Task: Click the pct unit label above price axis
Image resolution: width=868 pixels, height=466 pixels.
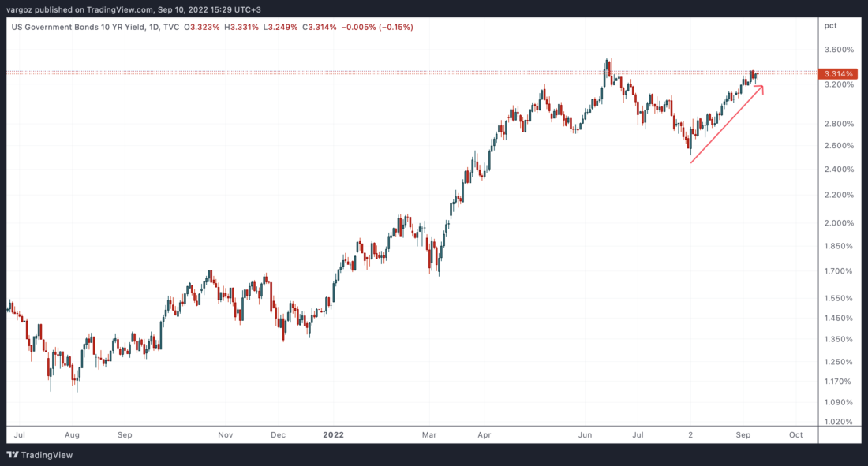Action: click(x=829, y=26)
